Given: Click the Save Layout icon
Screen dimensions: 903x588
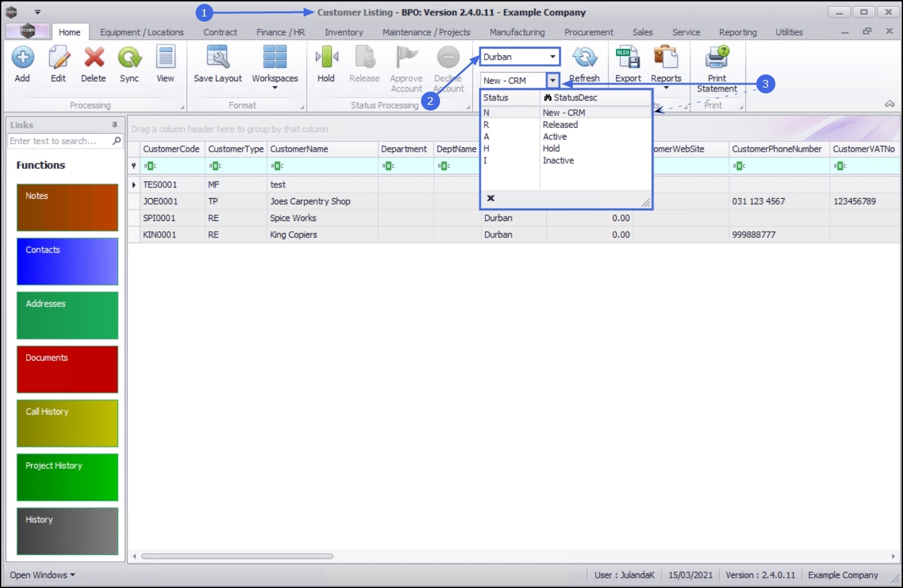Looking at the screenshot, I should tap(218, 58).
